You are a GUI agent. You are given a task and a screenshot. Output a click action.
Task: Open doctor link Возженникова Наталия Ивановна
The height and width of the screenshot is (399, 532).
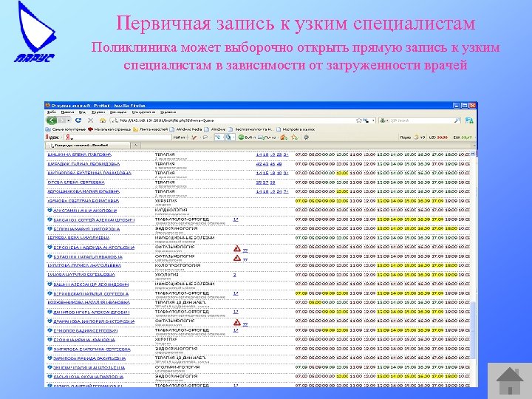[x=88, y=303]
